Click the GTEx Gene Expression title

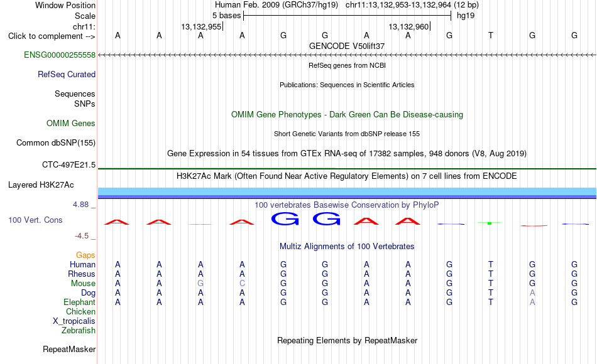[x=347, y=154]
